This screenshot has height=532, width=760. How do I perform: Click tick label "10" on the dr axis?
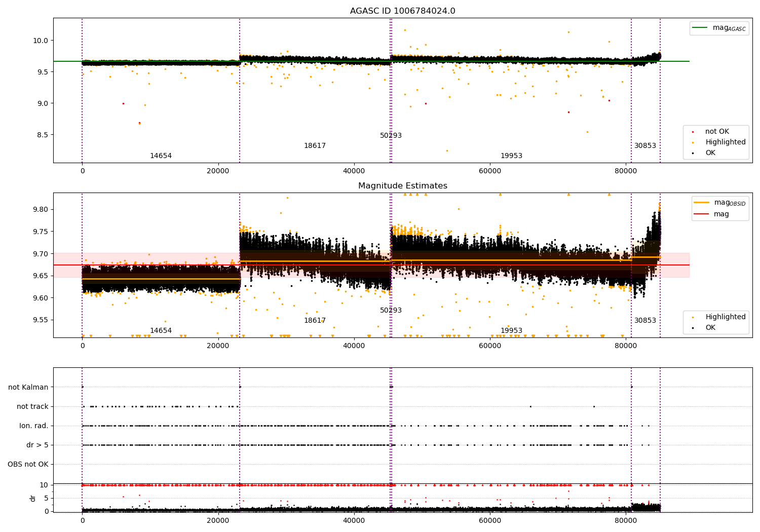click(x=44, y=485)
